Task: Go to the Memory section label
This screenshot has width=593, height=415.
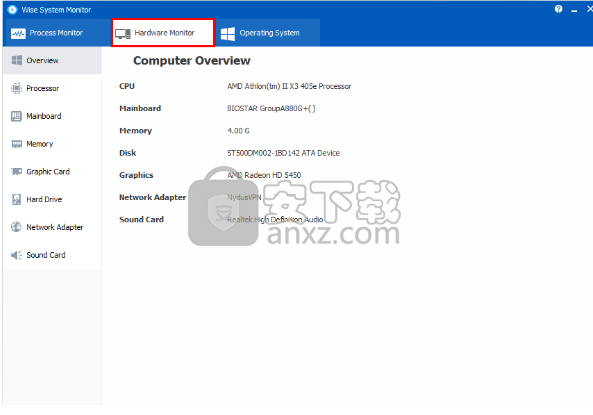Action: (40, 144)
